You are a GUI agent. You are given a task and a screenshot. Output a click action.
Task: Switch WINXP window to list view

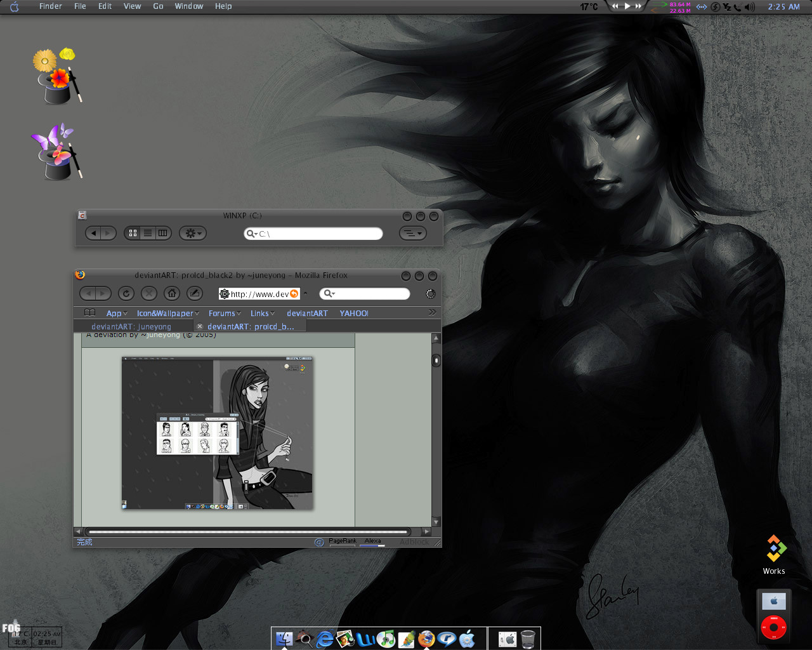click(x=148, y=233)
